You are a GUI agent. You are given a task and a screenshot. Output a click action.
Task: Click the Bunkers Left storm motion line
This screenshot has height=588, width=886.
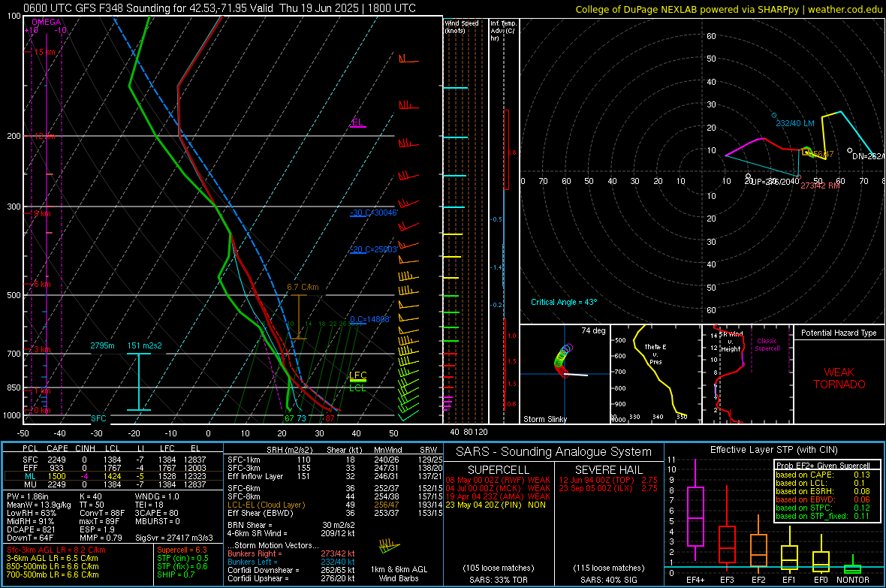pos(291,562)
